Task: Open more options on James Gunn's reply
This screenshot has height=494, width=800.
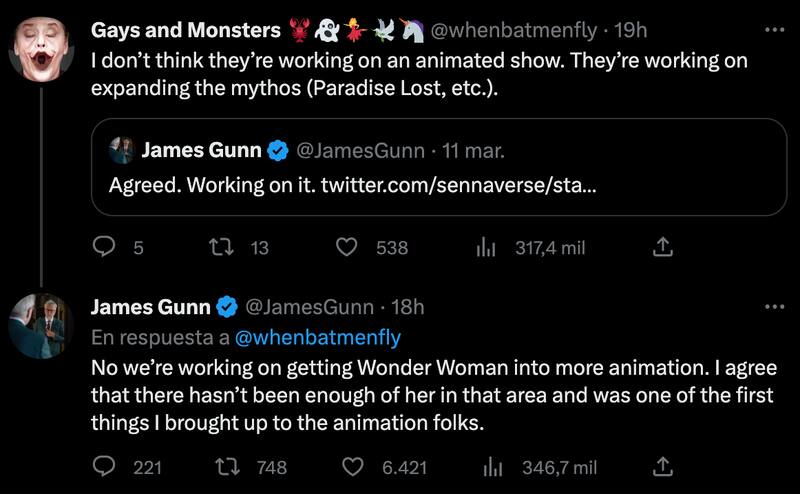Action: click(774, 306)
